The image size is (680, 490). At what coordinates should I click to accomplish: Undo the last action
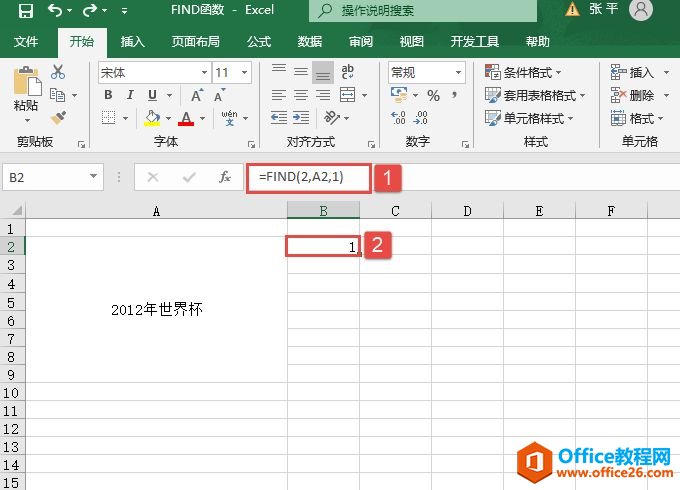[x=55, y=10]
